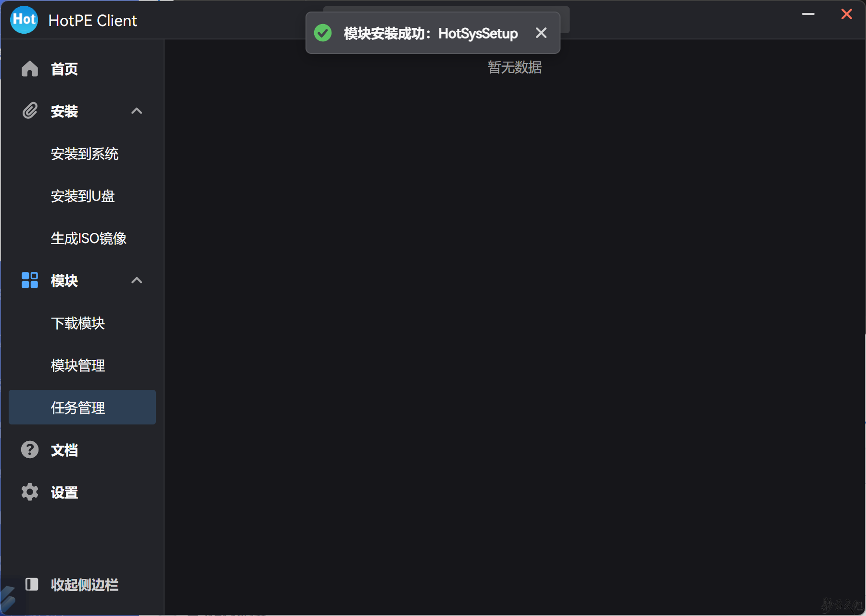Click the home house icon
Image resolution: width=866 pixels, height=616 pixels.
click(x=30, y=69)
